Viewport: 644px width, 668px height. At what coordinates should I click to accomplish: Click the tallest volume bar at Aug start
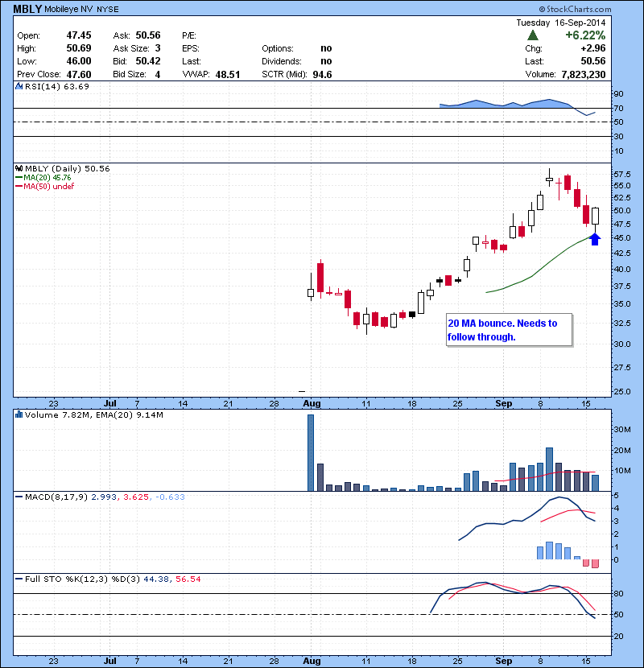pyautogui.click(x=311, y=453)
